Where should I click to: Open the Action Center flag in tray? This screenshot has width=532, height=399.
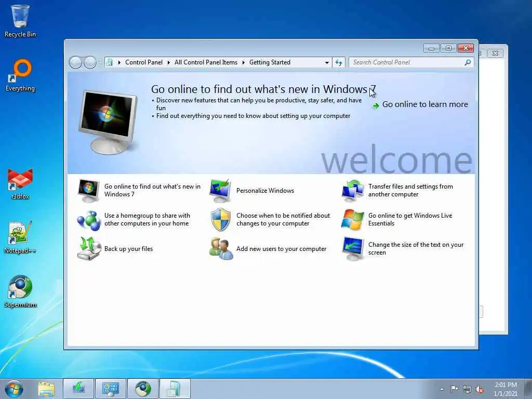click(x=454, y=389)
